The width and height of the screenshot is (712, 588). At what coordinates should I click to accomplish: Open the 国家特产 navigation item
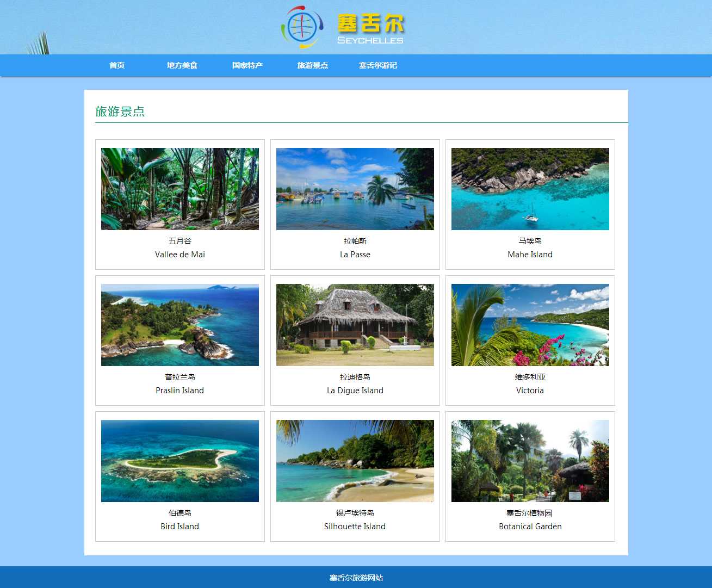[x=247, y=65]
